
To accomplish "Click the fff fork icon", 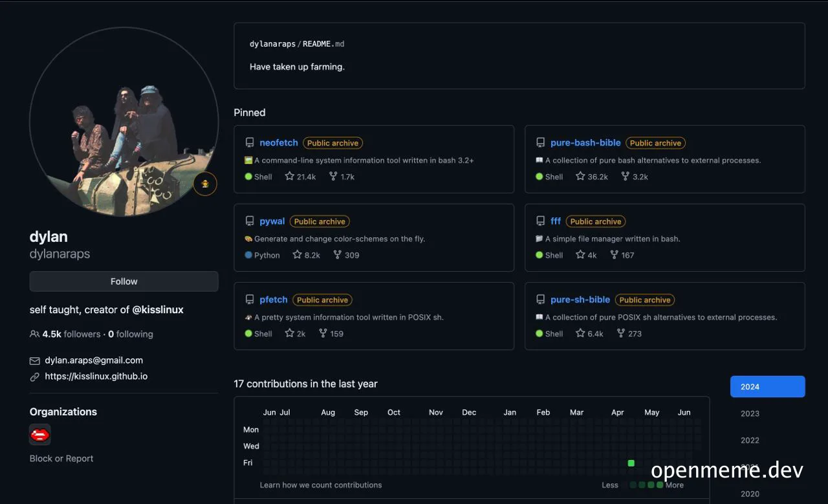I will (x=615, y=254).
